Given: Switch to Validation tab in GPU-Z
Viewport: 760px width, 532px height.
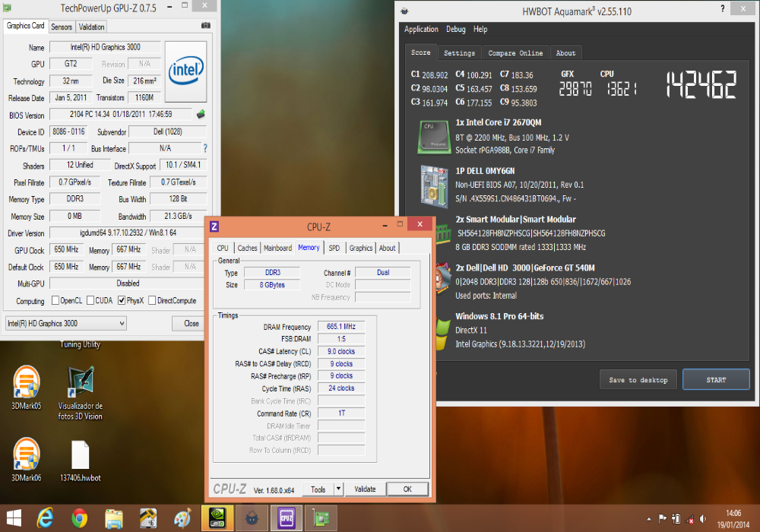Looking at the screenshot, I should (x=92, y=27).
